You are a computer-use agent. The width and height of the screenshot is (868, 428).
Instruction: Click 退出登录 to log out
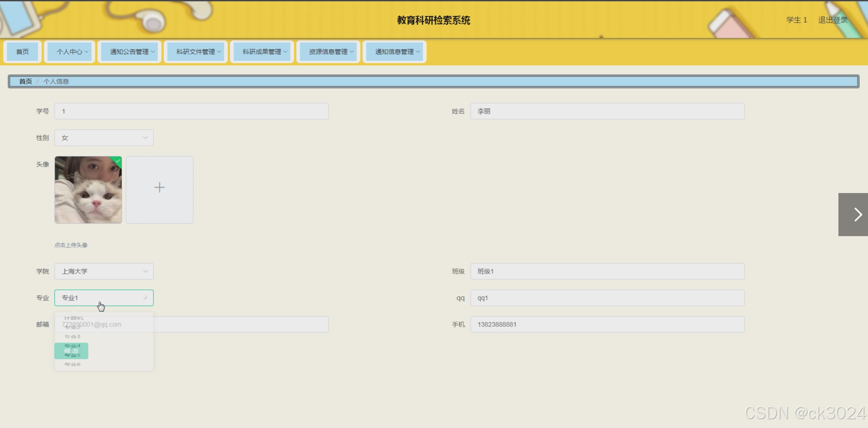(833, 20)
